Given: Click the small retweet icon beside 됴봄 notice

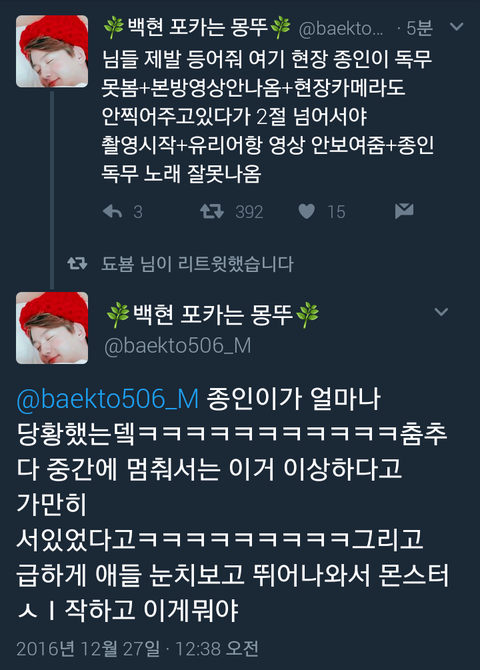Looking at the screenshot, I should pyautogui.click(x=77, y=264).
